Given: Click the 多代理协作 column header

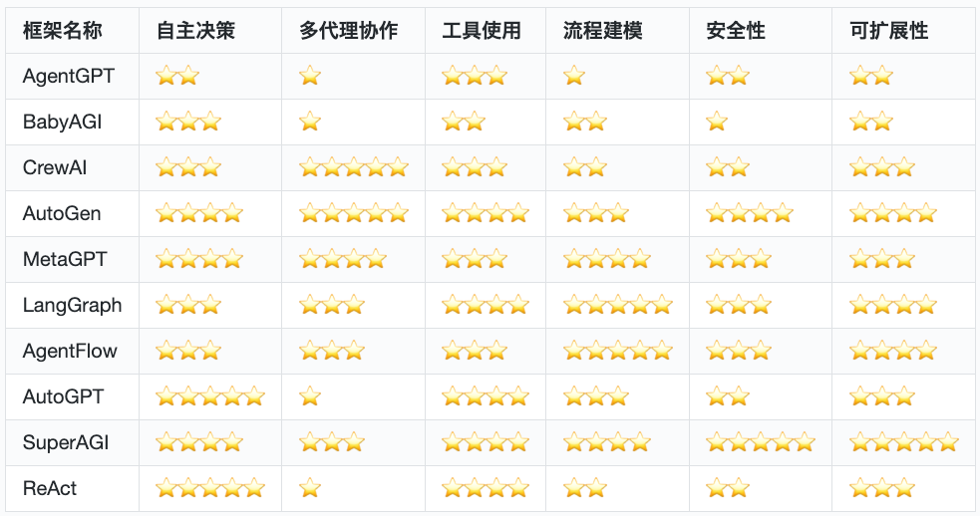Looking at the screenshot, I should click(x=348, y=31).
